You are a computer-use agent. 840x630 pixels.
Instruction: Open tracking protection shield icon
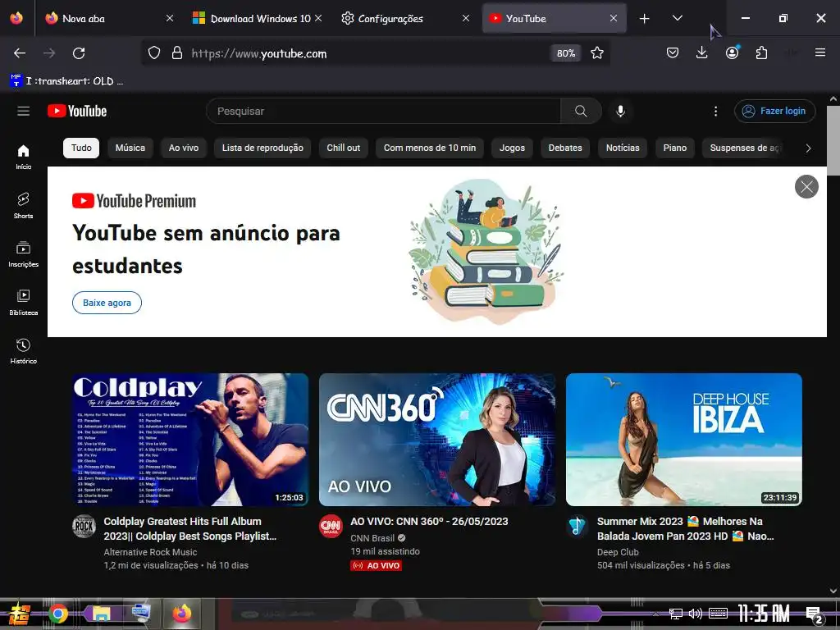154,53
